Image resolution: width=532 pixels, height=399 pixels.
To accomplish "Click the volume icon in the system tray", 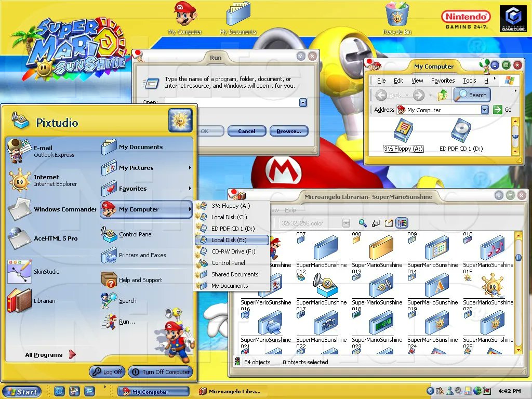I will 458,390.
